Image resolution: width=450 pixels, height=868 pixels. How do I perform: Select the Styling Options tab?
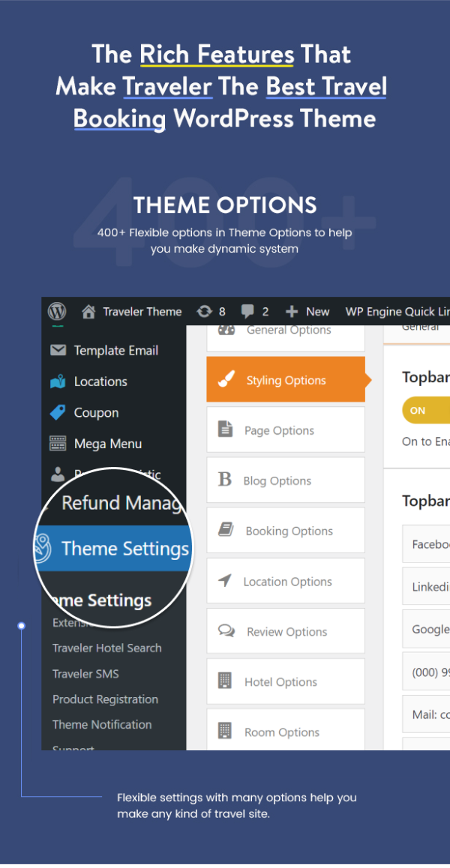point(285,380)
